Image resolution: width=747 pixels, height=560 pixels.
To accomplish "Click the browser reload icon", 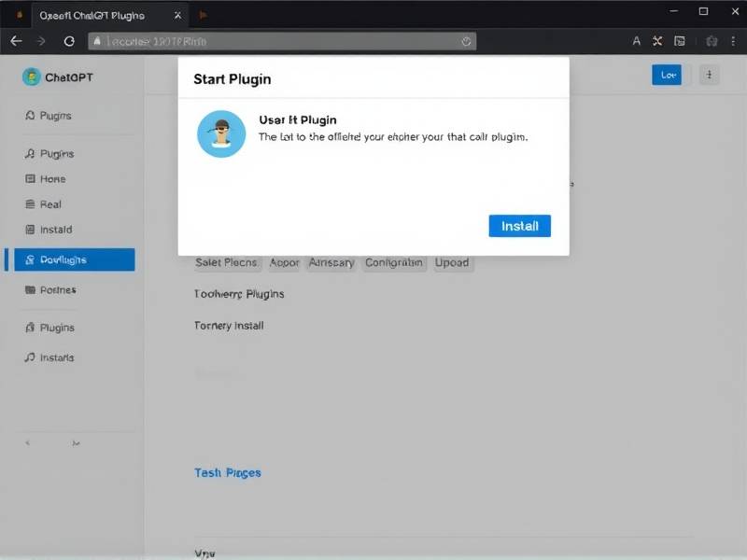I will (68, 41).
